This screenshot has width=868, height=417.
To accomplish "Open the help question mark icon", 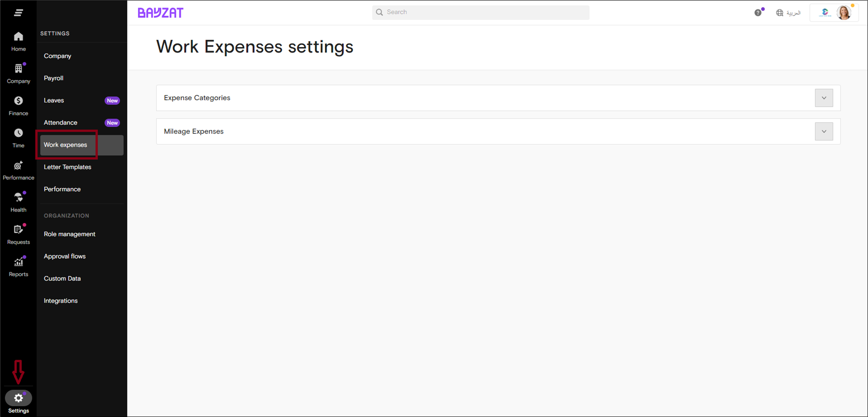I will [757, 12].
